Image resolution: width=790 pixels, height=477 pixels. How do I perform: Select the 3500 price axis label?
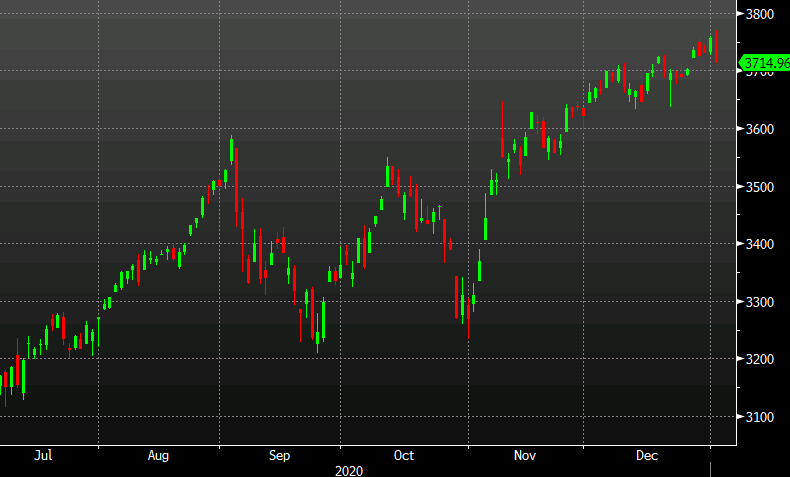764,187
